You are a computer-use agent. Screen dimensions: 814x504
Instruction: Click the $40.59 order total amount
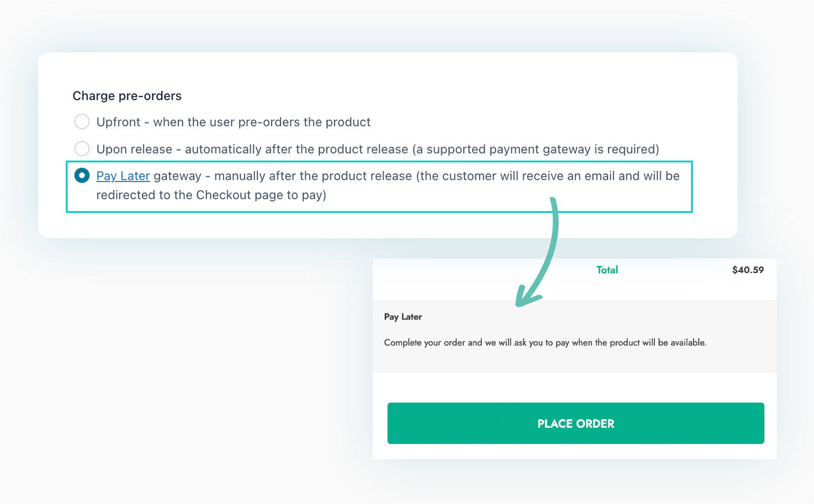[x=748, y=270]
